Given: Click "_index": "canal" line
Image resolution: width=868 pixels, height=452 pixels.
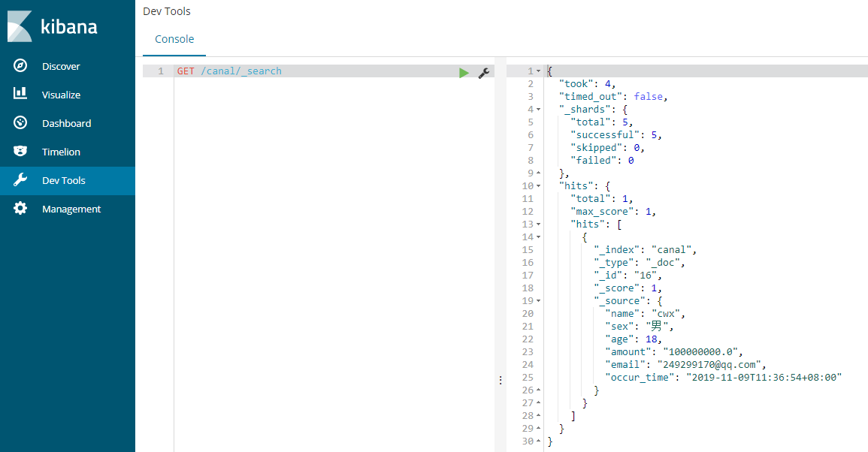Looking at the screenshot, I should (x=645, y=250).
